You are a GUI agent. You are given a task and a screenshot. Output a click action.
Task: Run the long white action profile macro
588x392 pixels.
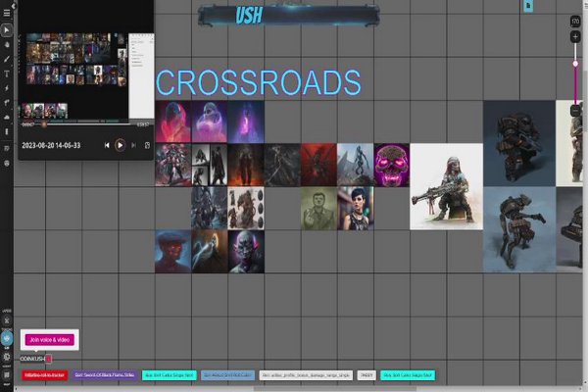tap(306, 375)
